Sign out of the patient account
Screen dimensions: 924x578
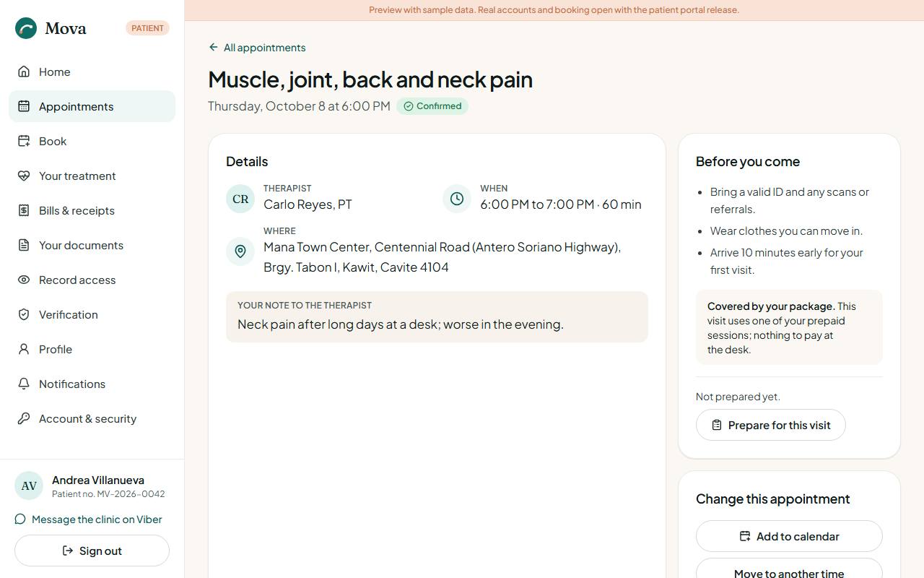click(92, 551)
